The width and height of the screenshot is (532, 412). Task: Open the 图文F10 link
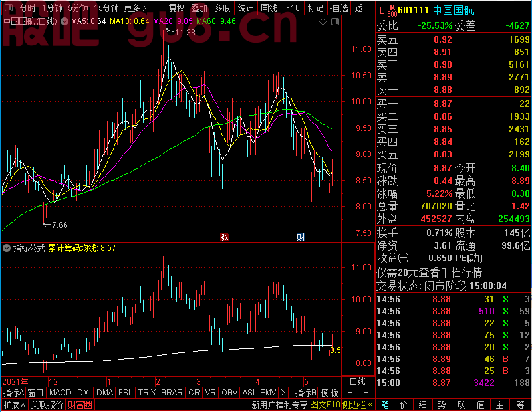click(x=325, y=405)
